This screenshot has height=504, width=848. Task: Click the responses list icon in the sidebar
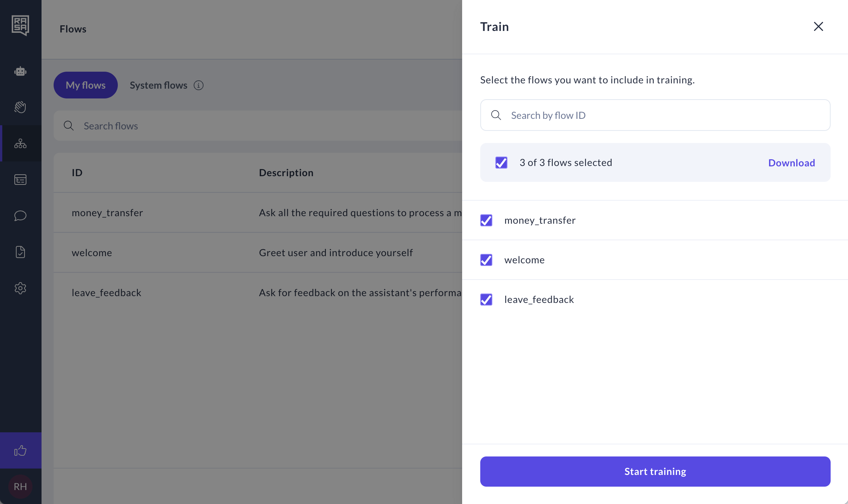point(20,180)
